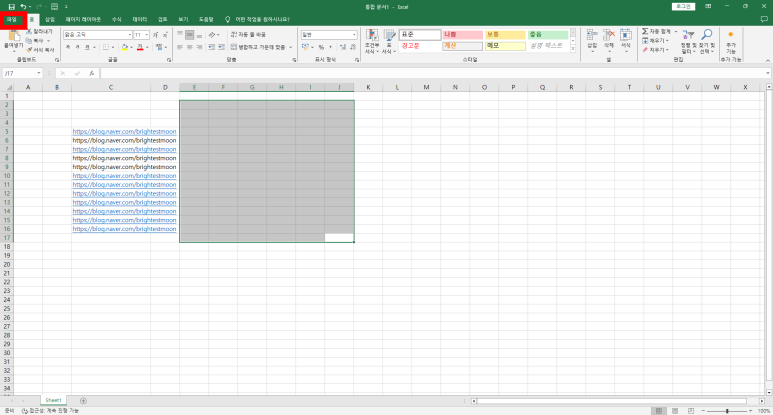Expand the Name Box dropdown
Screen dimensions: 773x415
tap(38, 73)
